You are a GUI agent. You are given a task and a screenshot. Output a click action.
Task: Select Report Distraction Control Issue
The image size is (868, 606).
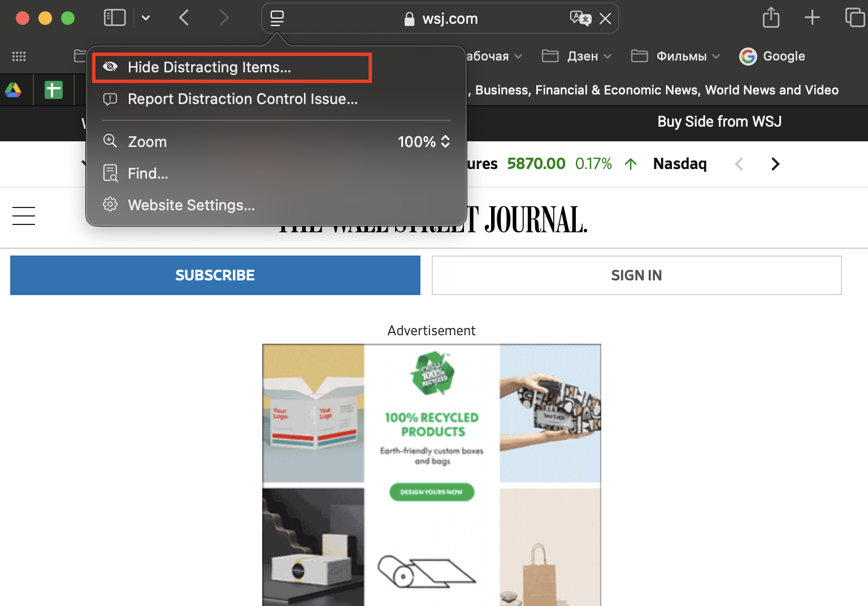[x=242, y=99]
